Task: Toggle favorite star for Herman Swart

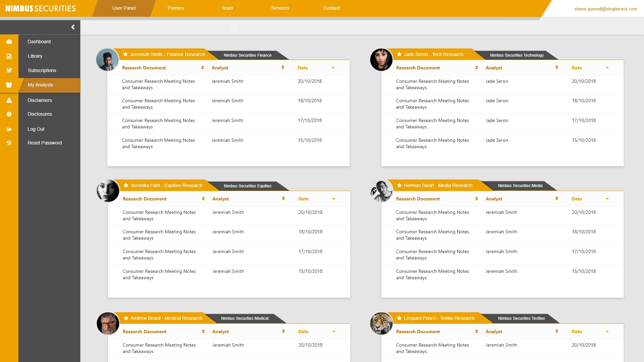Action: [x=399, y=185]
